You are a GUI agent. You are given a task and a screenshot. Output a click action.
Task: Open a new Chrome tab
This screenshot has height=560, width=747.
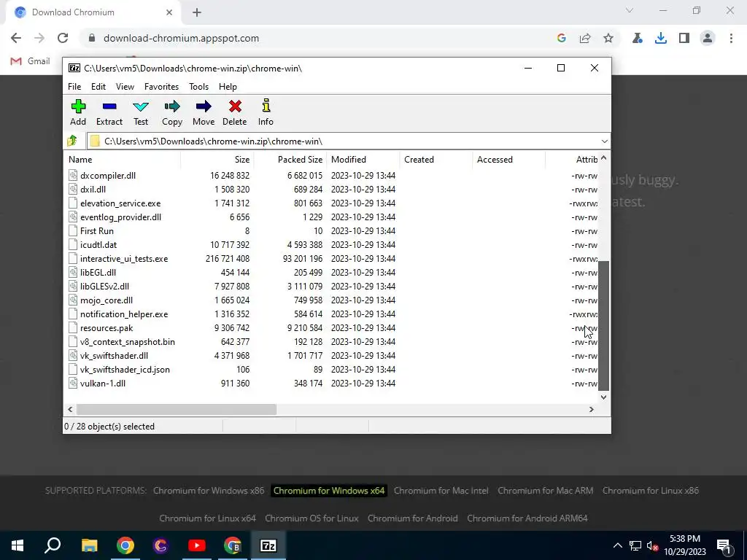point(197,12)
